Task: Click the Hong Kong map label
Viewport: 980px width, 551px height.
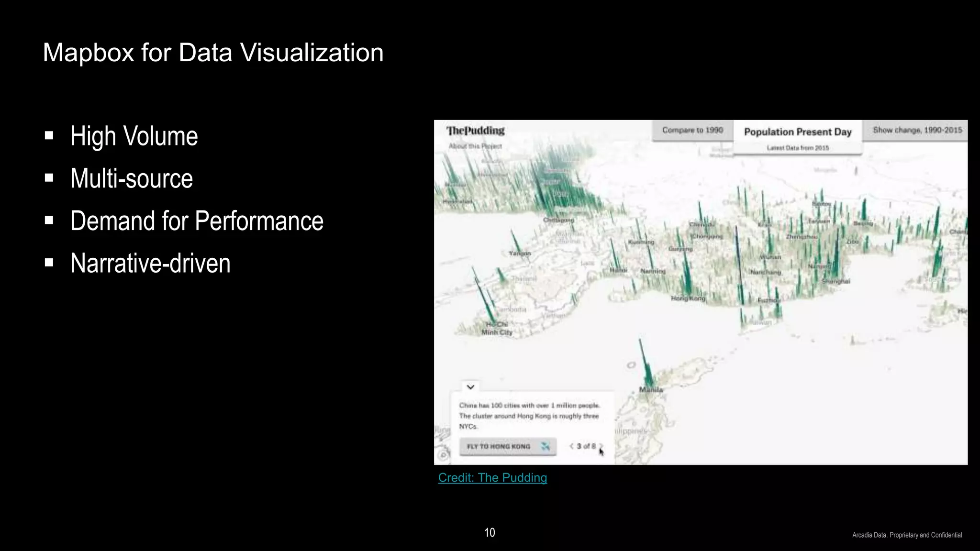Action: coord(688,298)
